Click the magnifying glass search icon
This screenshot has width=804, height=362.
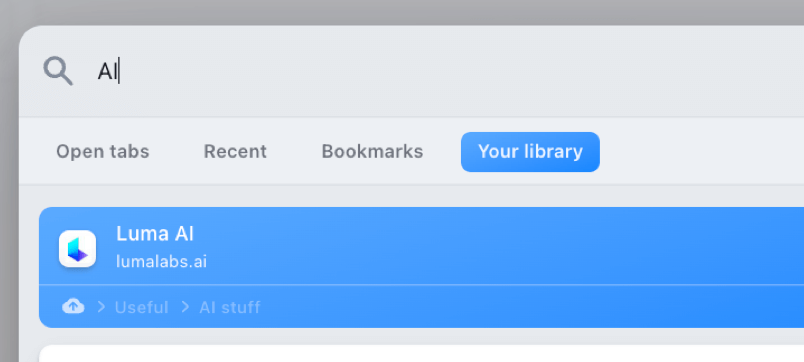(x=58, y=71)
